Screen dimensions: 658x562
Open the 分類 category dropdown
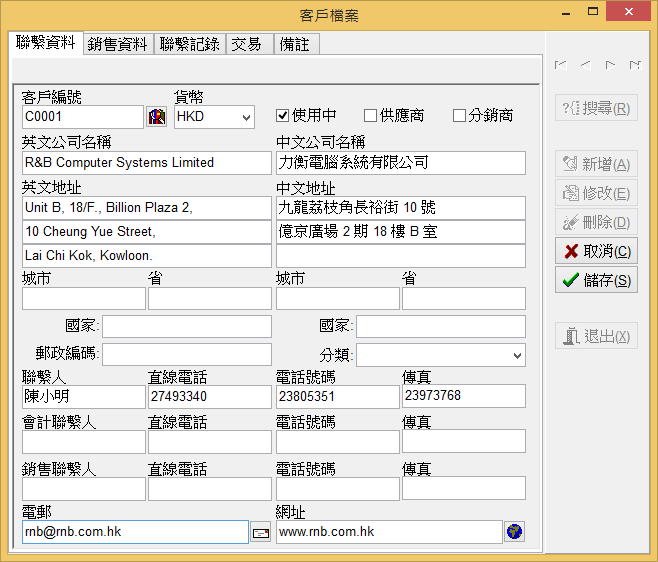[x=517, y=355]
